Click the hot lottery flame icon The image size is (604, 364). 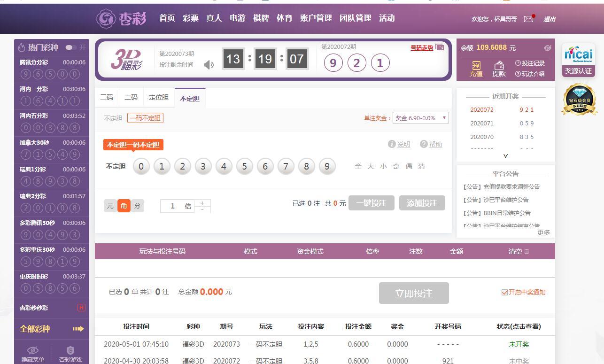click(22, 47)
